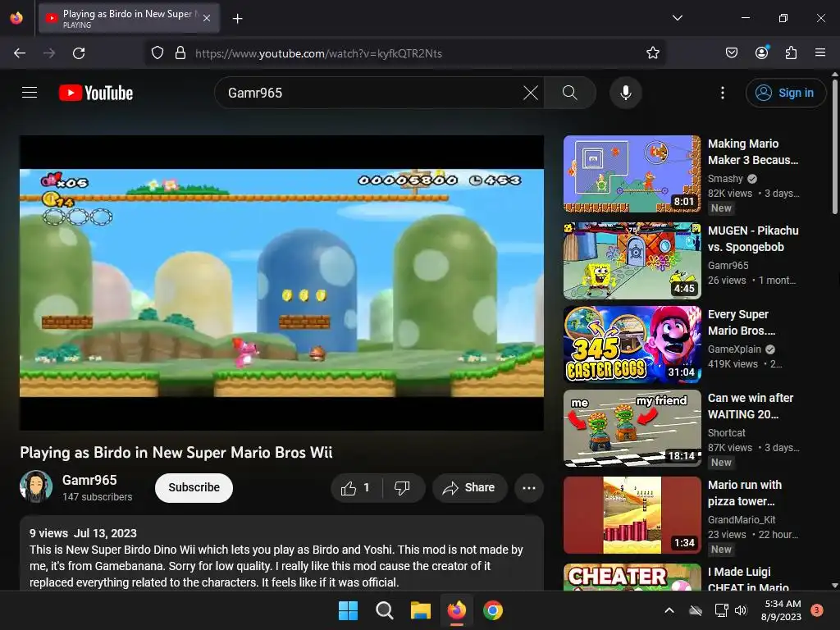Open Smashy channel from first suggestion
Viewport: 840px width, 630px height.
click(x=725, y=179)
